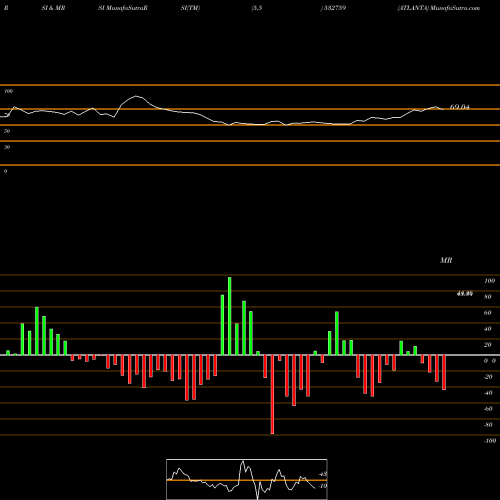Viewport: 500px width, 500px height.
Task: Click the SI(TM) header text
Action: 190,8
